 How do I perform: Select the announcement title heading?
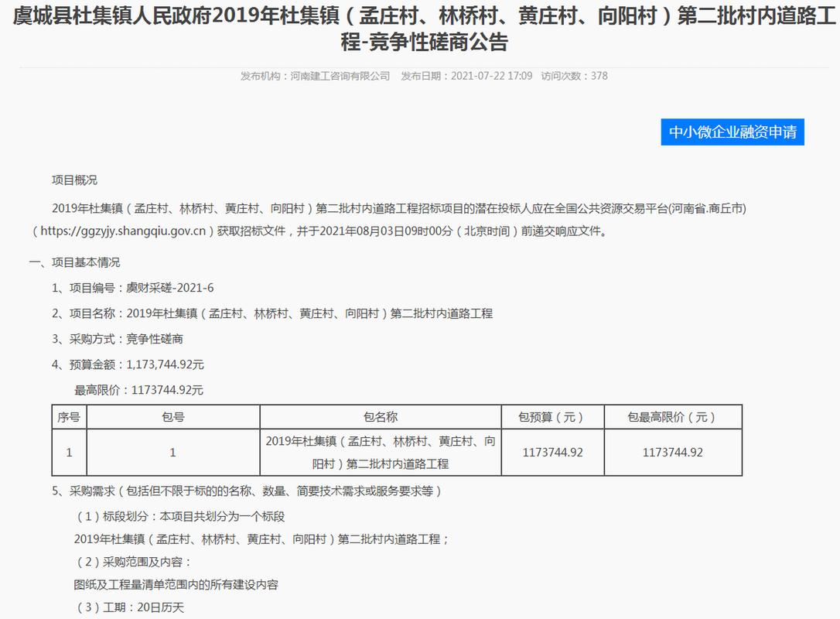[x=425, y=29]
